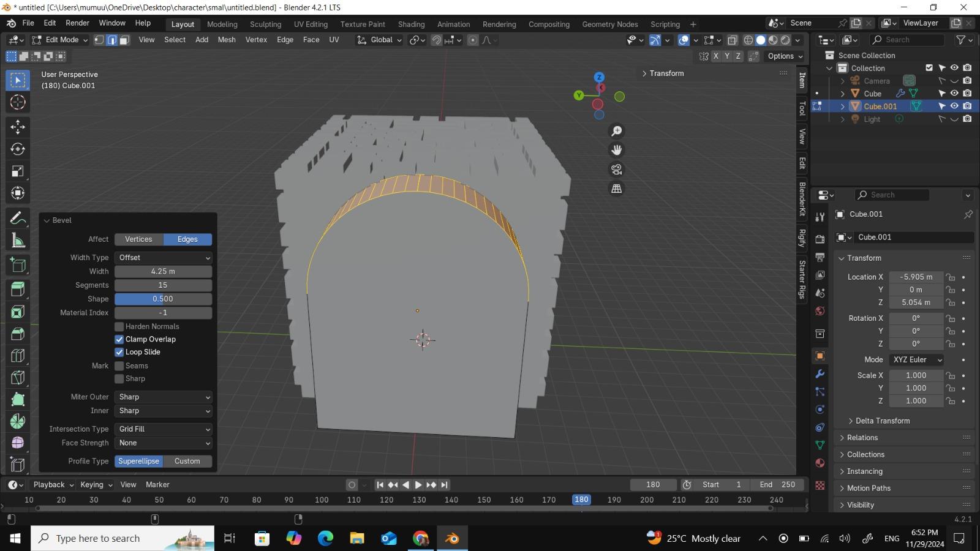Open the Render properties tab

click(x=820, y=239)
